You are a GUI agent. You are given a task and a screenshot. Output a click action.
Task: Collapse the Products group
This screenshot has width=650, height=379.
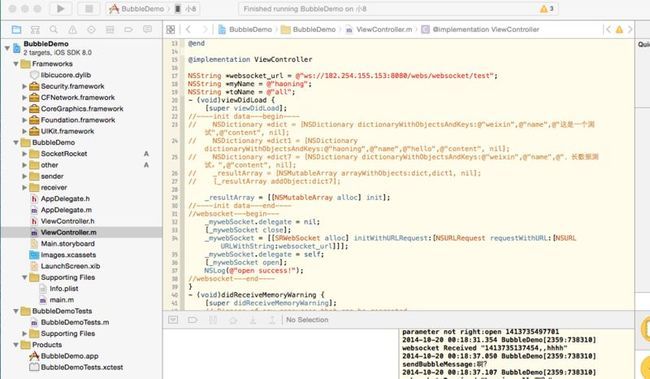click(16, 345)
